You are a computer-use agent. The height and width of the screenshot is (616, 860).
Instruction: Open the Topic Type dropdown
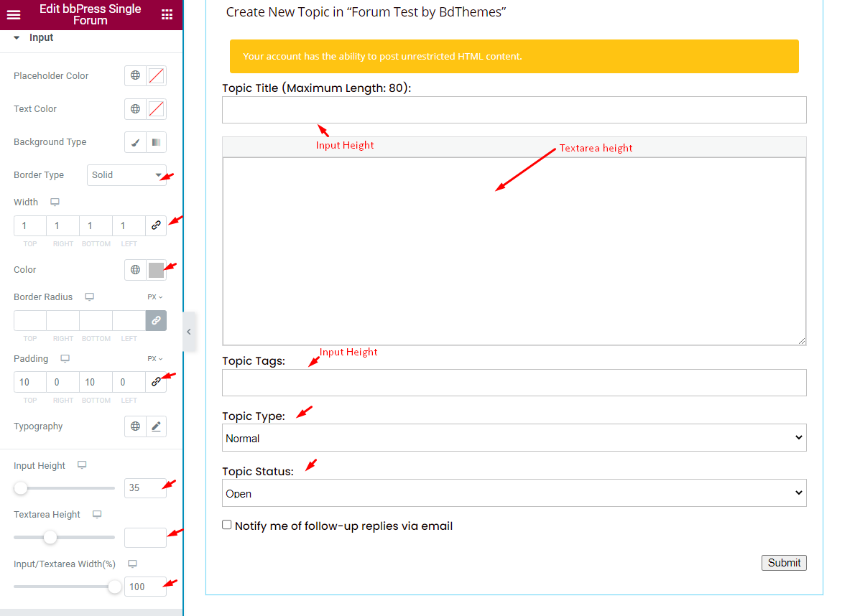pos(514,437)
